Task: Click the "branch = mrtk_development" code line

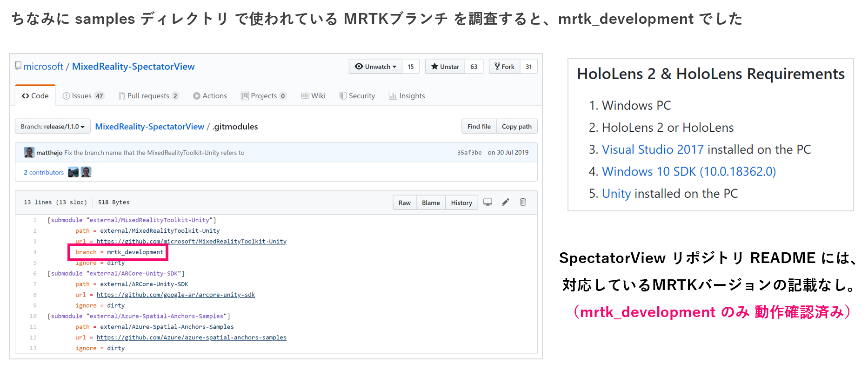Action: pos(119,252)
